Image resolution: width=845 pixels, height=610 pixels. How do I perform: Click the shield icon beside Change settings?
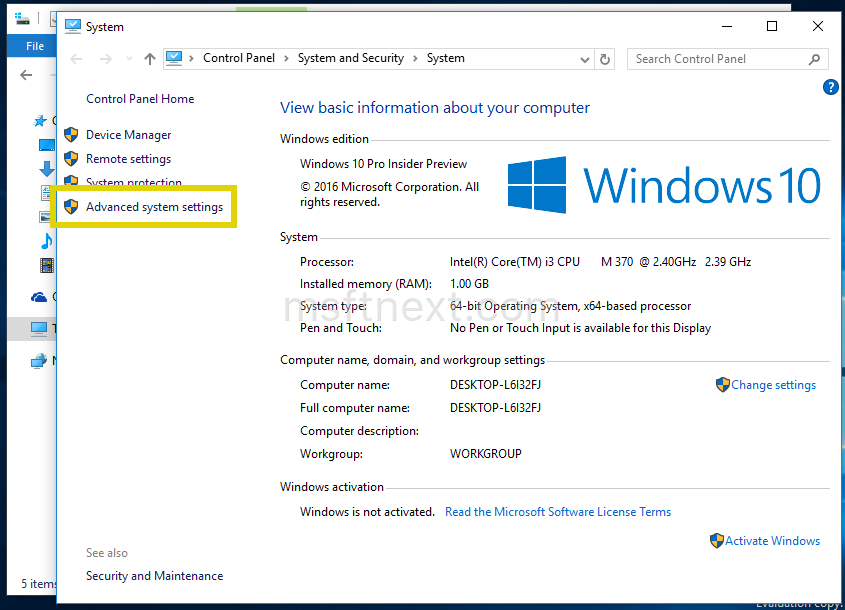pyautogui.click(x=722, y=384)
